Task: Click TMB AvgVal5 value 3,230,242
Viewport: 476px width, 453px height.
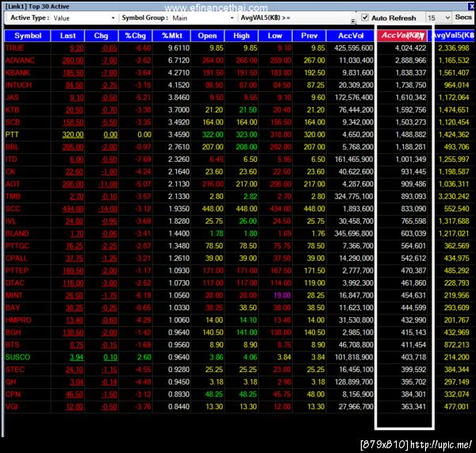Action: 454,197
